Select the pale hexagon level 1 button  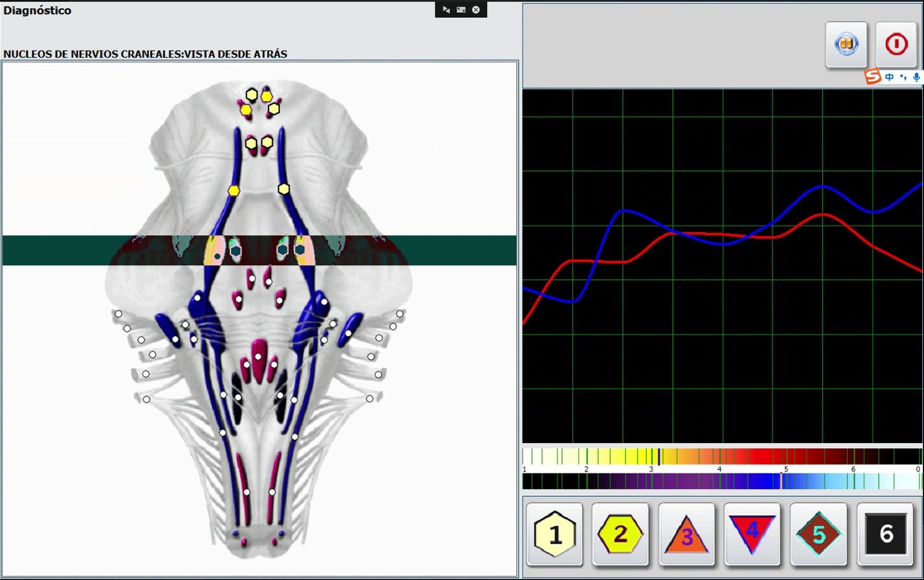coord(554,534)
